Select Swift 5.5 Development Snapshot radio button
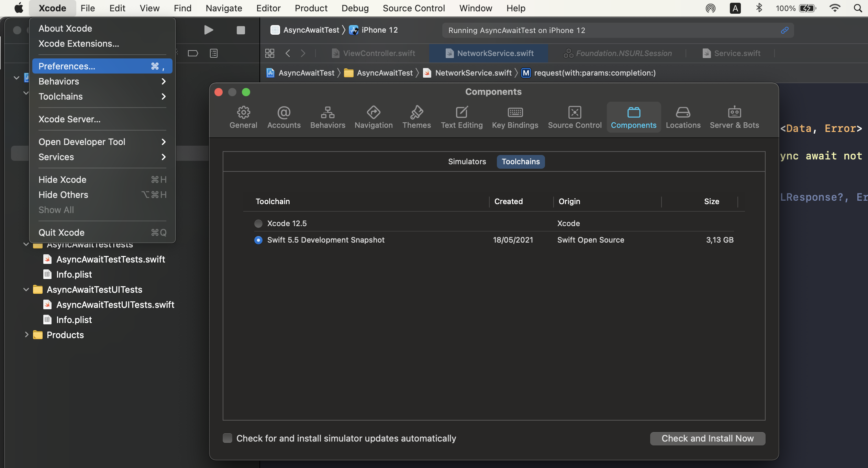The width and height of the screenshot is (868, 468). [x=258, y=240]
